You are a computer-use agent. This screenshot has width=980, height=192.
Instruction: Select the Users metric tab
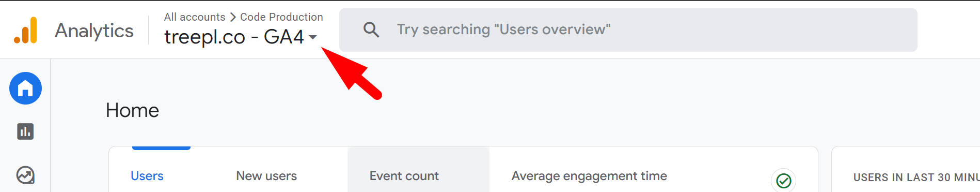click(x=147, y=176)
